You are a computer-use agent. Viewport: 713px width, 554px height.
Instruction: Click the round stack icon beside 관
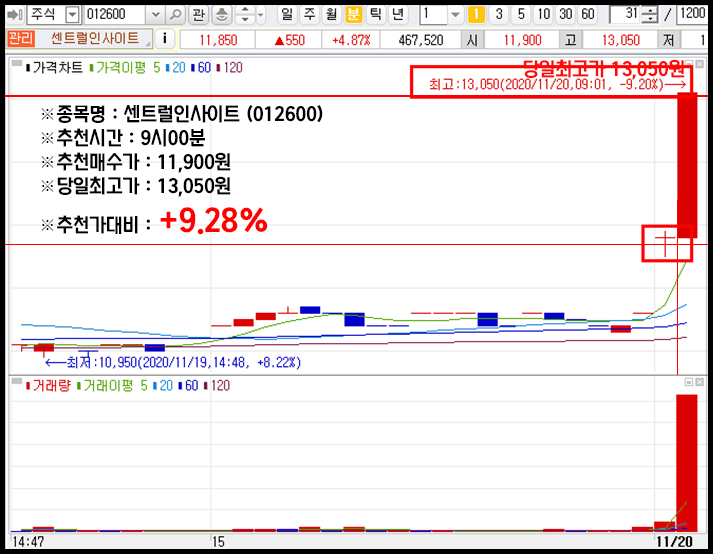[x=222, y=15]
